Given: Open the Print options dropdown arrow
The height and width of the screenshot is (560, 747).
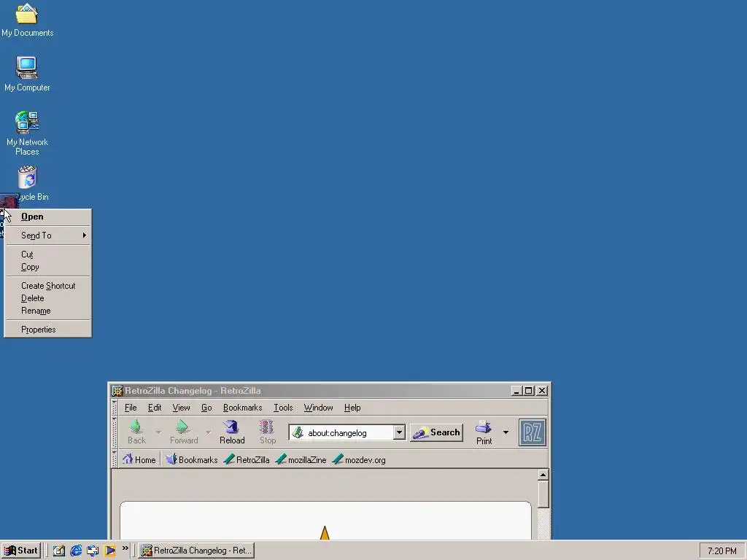Looking at the screenshot, I should coord(506,432).
